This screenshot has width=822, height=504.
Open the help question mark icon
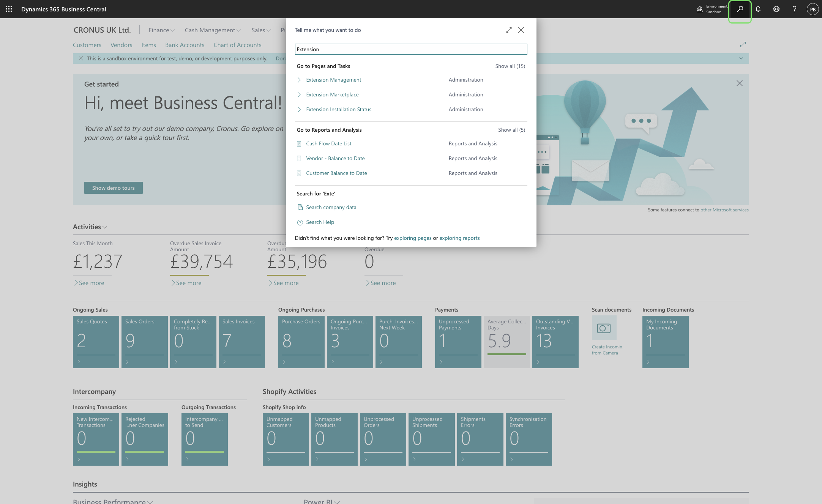pos(794,9)
